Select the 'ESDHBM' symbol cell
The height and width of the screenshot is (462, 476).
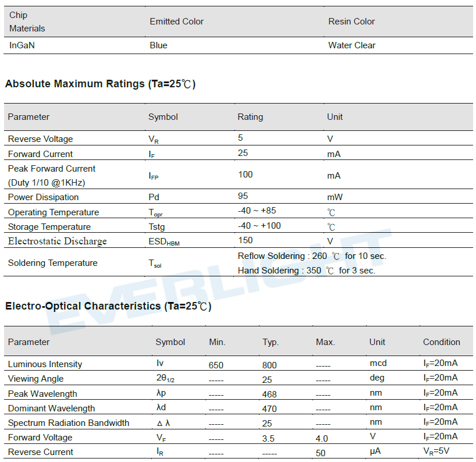tap(164, 241)
